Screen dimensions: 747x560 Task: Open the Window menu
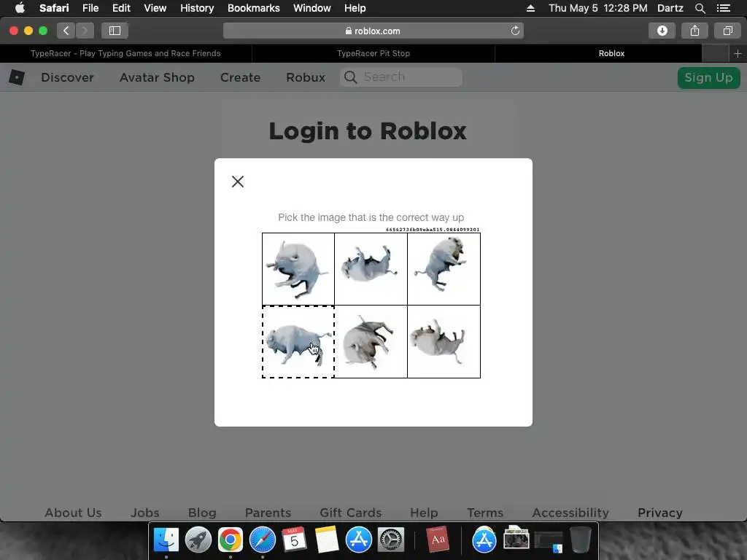(x=312, y=8)
